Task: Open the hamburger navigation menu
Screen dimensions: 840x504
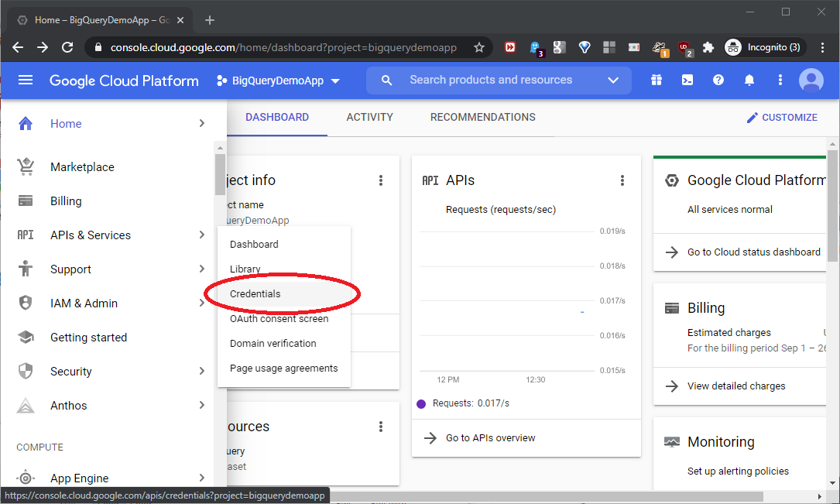Action: click(26, 81)
